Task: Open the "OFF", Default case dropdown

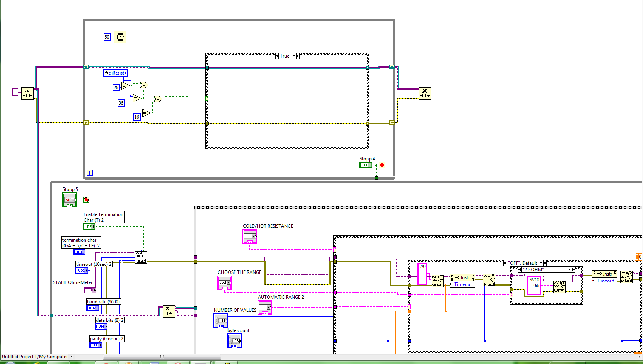Action: pos(541,263)
